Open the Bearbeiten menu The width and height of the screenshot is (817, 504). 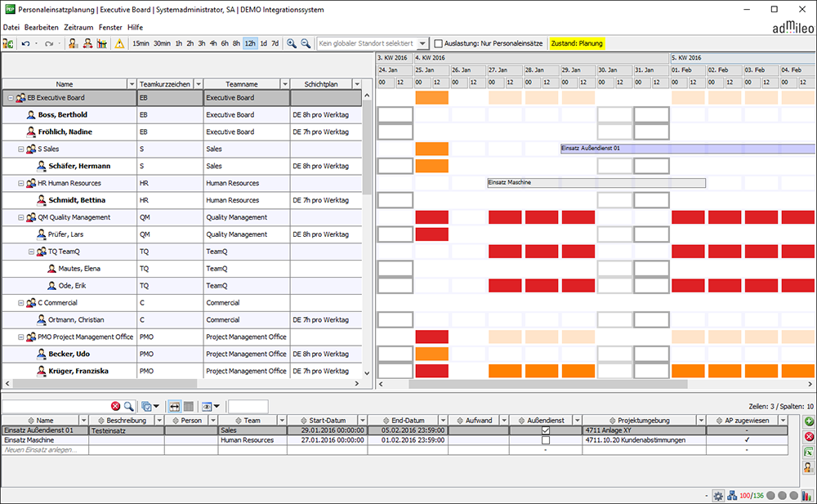click(42, 28)
